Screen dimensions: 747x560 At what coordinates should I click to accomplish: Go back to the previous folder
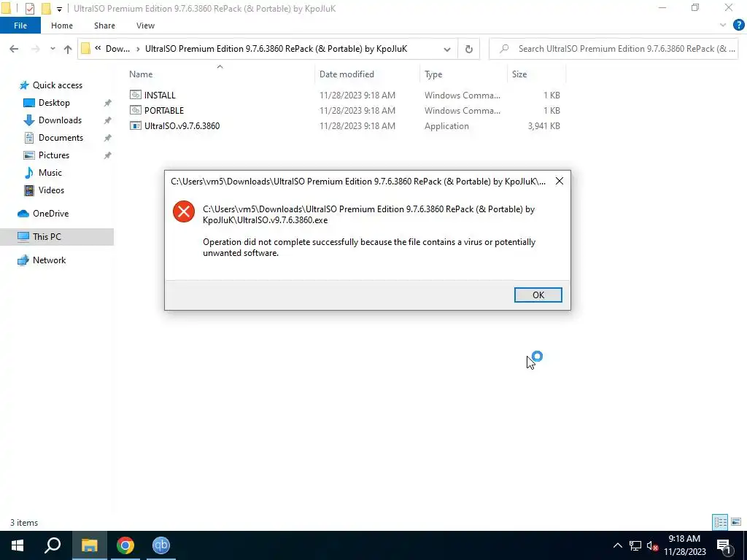pos(14,49)
